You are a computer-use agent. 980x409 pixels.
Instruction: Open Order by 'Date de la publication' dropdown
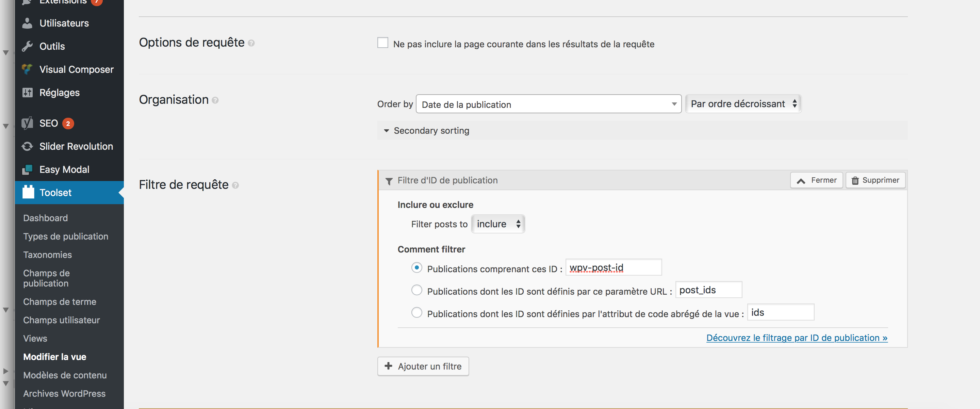coord(549,104)
